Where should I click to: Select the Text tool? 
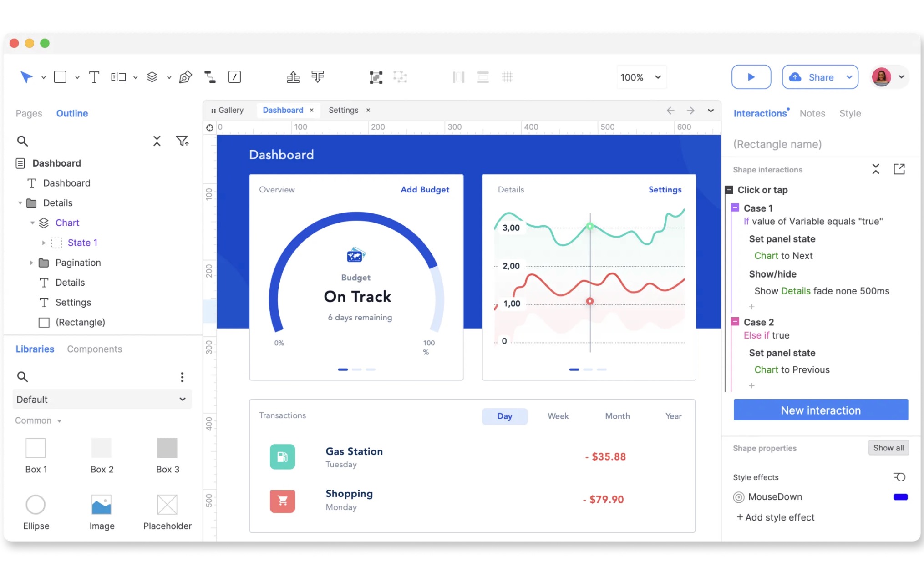tap(94, 77)
